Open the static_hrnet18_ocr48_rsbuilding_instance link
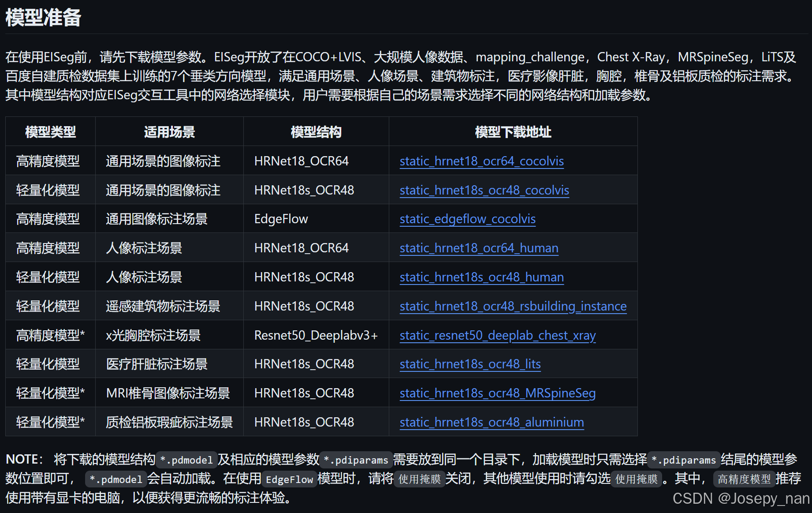This screenshot has width=812, height=513. coord(513,306)
